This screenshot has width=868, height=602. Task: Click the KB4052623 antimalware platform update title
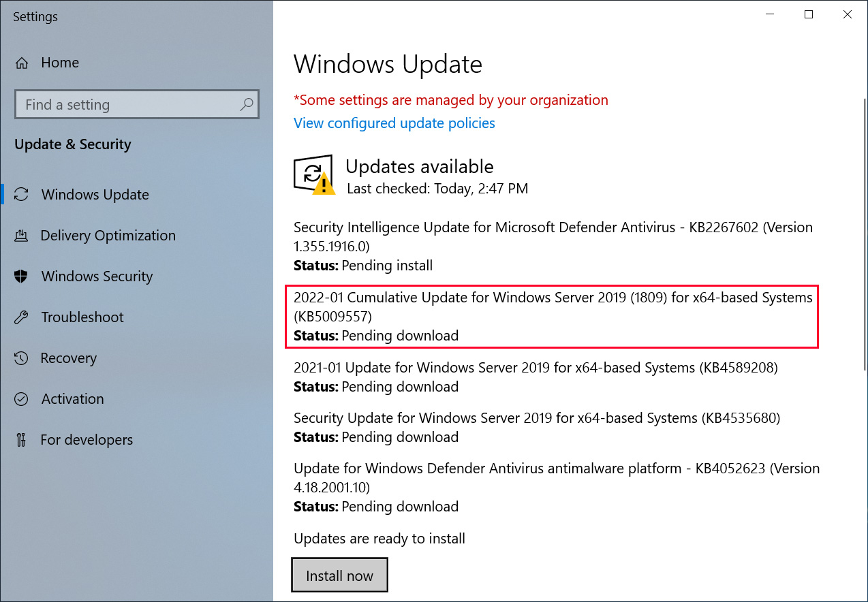pos(557,477)
